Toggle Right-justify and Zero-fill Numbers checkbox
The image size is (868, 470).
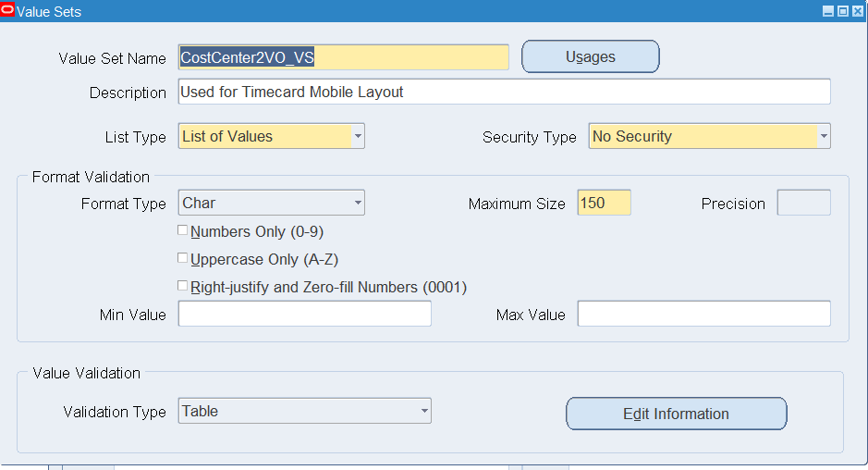182,286
